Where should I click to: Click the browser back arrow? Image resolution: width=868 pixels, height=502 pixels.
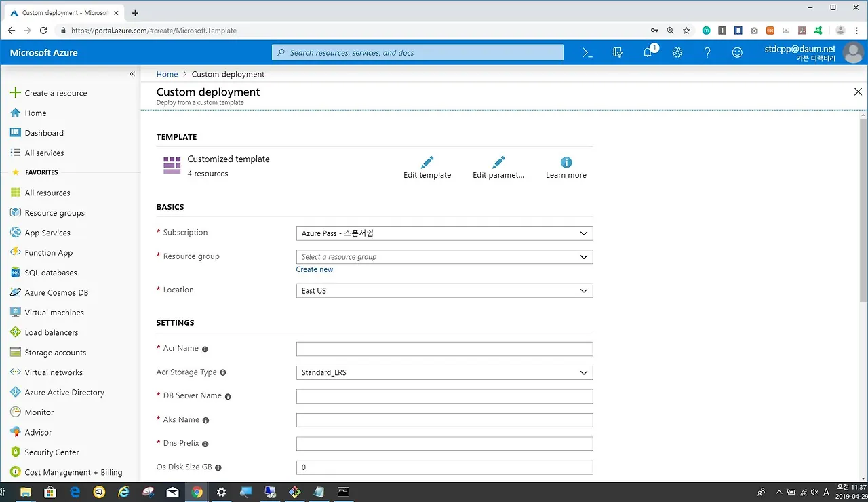pyautogui.click(x=12, y=31)
